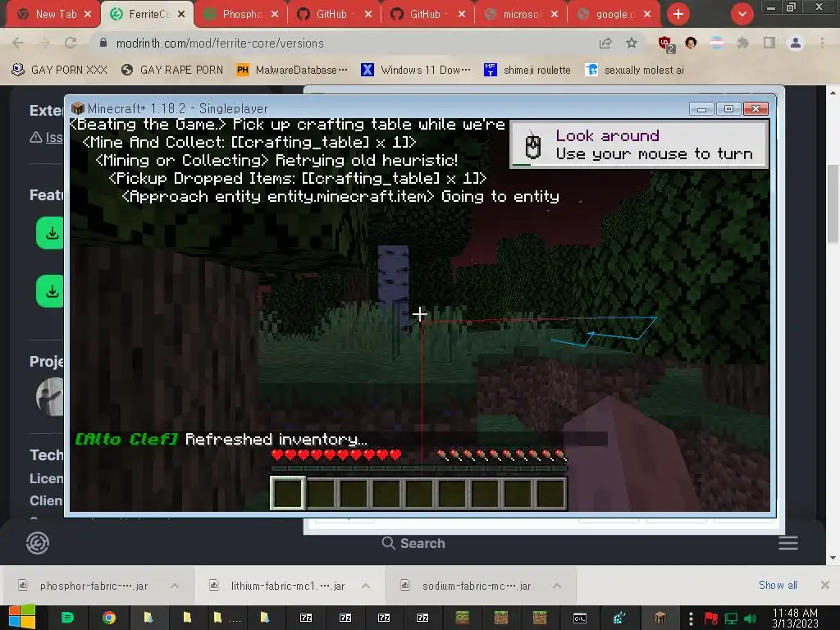The image size is (840, 630).
Task: Go back using the browser back arrow
Action: click(x=18, y=43)
